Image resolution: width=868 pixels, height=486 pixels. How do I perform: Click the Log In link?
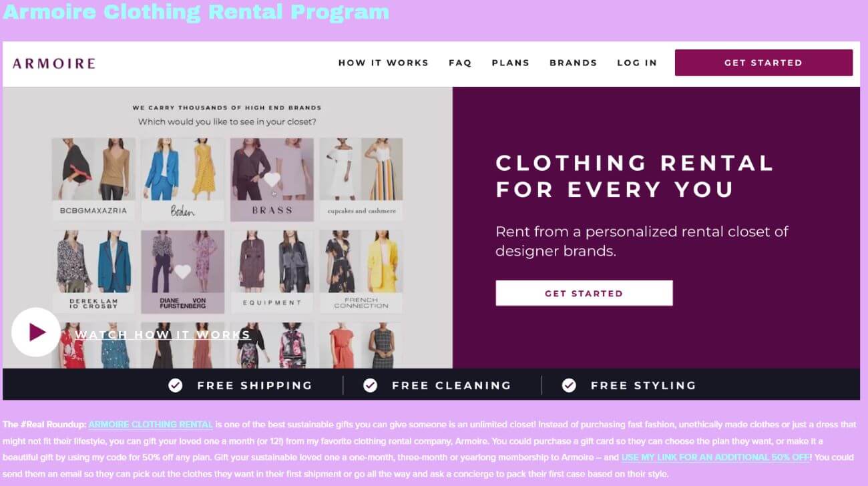[637, 63]
